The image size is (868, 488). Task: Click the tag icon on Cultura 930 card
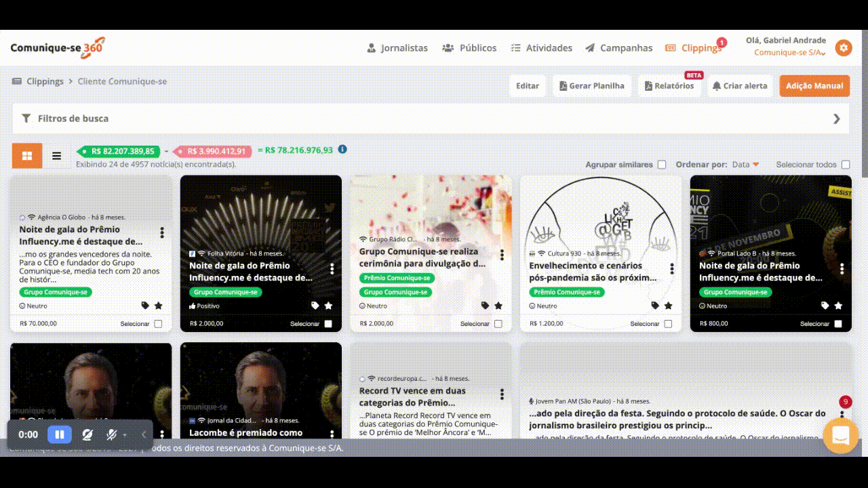(655, 306)
